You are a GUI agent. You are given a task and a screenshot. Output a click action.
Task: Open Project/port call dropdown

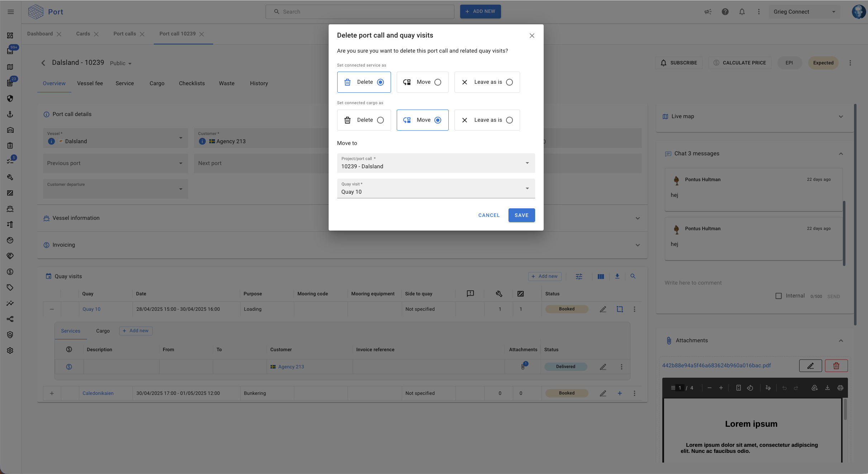tap(435, 163)
